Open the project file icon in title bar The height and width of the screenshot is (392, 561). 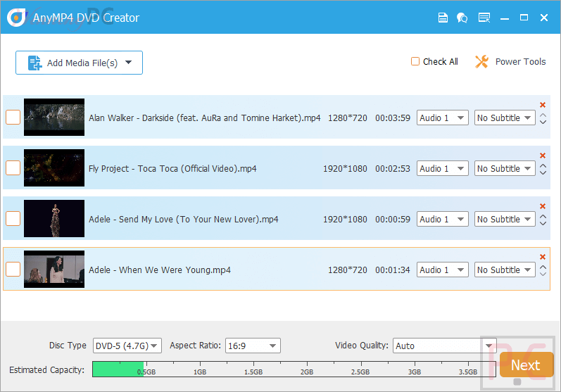click(443, 18)
